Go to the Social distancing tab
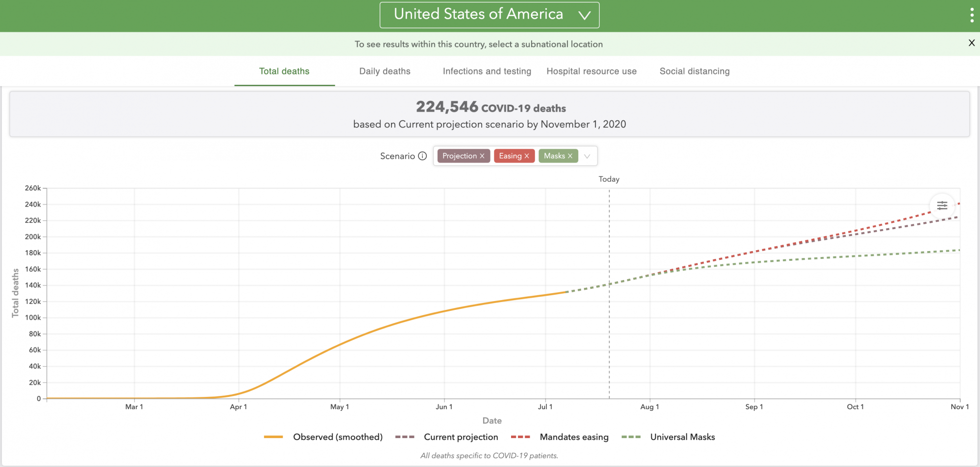This screenshot has height=467, width=980. (x=694, y=71)
